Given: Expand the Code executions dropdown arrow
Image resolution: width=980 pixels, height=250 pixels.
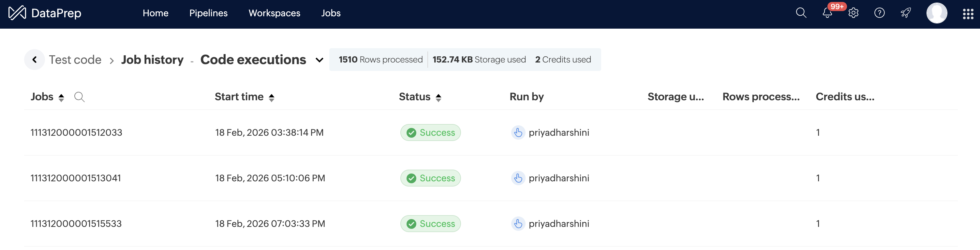Looking at the screenshot, I should click(x=319, y=60).
